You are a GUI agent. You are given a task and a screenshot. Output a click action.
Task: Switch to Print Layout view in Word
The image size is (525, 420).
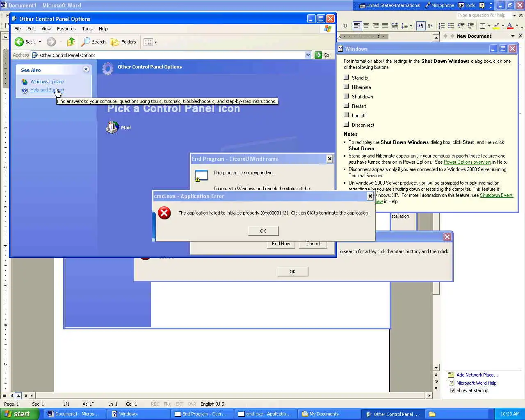coord(18,395)
